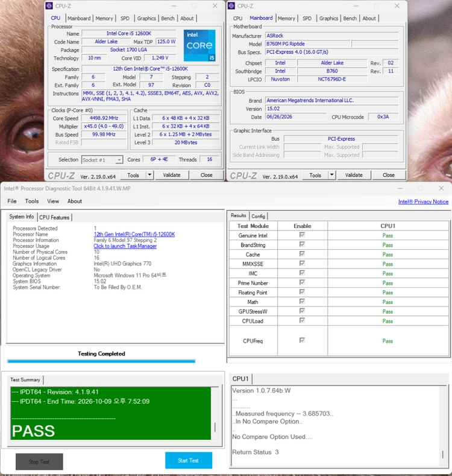The height and width of the screenshot is (476, 452).
Task: Toggle the CPULoad enable checkbox
Action: (302, 320)
